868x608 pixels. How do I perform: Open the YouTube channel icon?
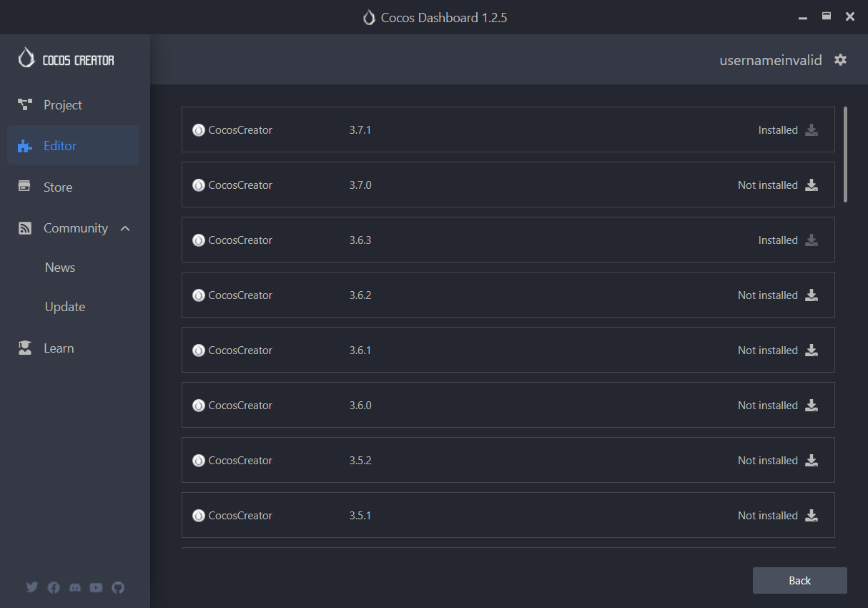tap(97, 587)
